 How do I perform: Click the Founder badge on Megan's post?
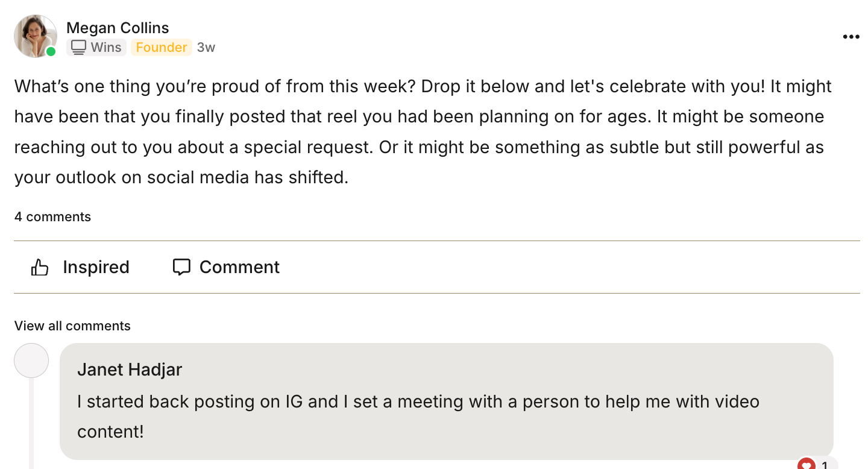161,47
